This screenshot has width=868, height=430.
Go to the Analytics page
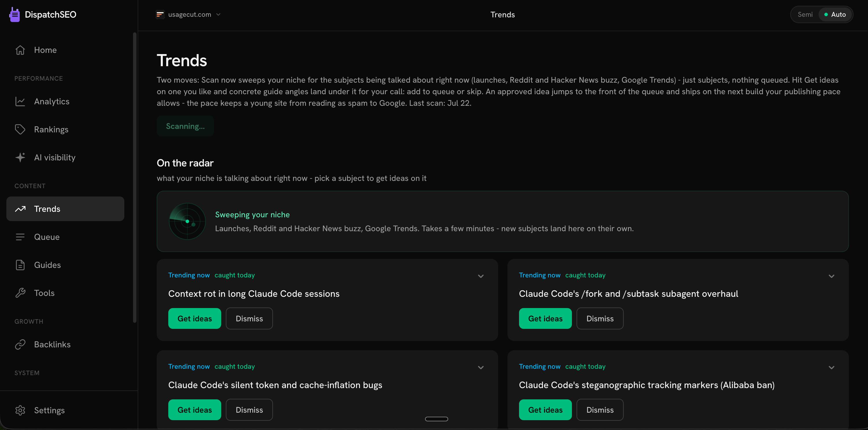[65, 101]
